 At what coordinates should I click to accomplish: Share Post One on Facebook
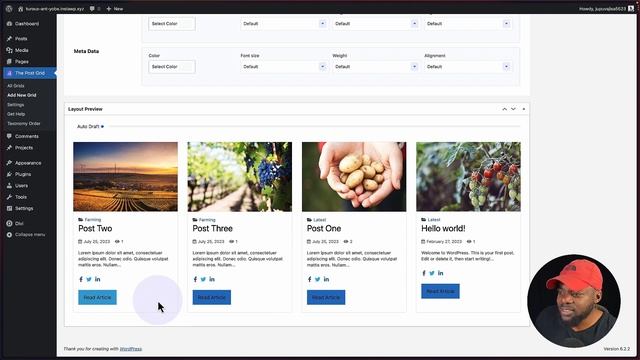[x=309, y=279]
